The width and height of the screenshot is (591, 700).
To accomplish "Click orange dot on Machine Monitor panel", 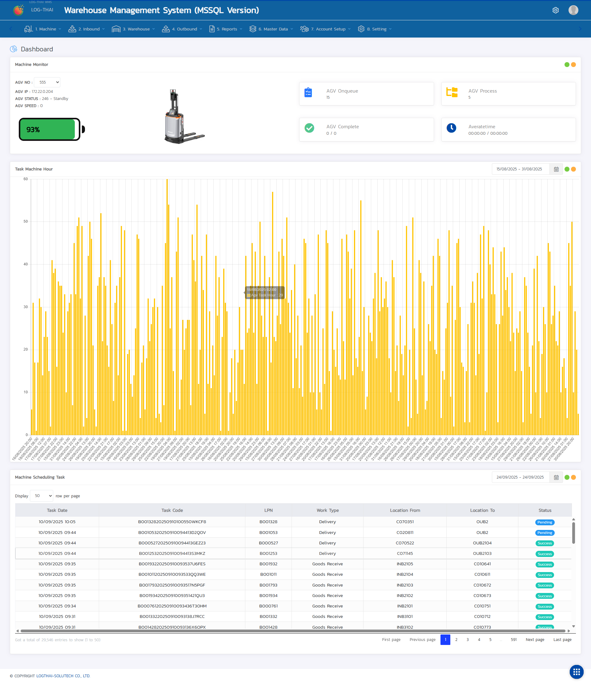I will [x=573, y=65].
